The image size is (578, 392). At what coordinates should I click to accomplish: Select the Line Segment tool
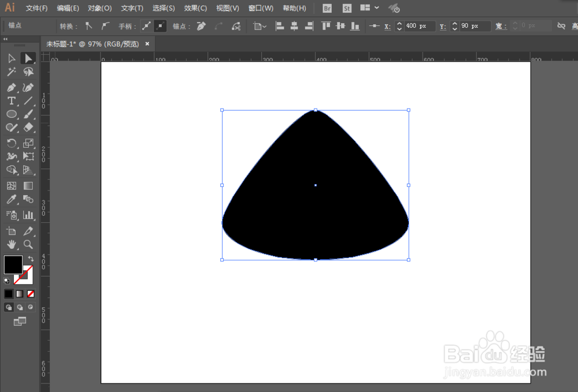[28, 101]
